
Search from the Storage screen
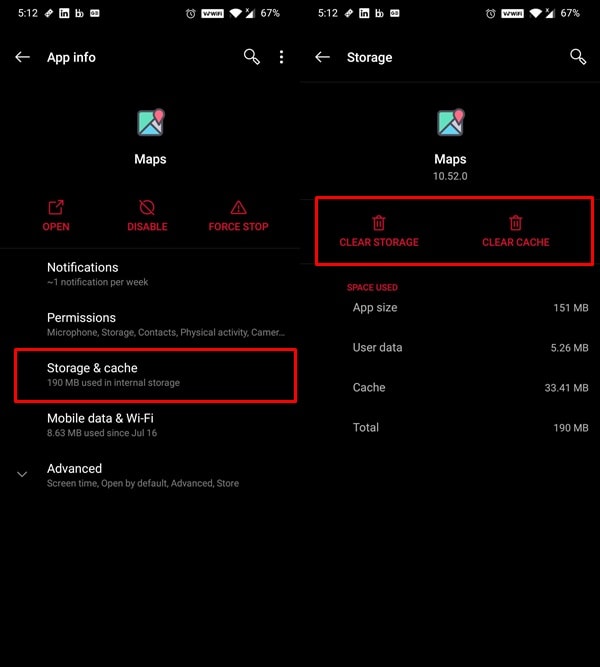click(578, 57)
